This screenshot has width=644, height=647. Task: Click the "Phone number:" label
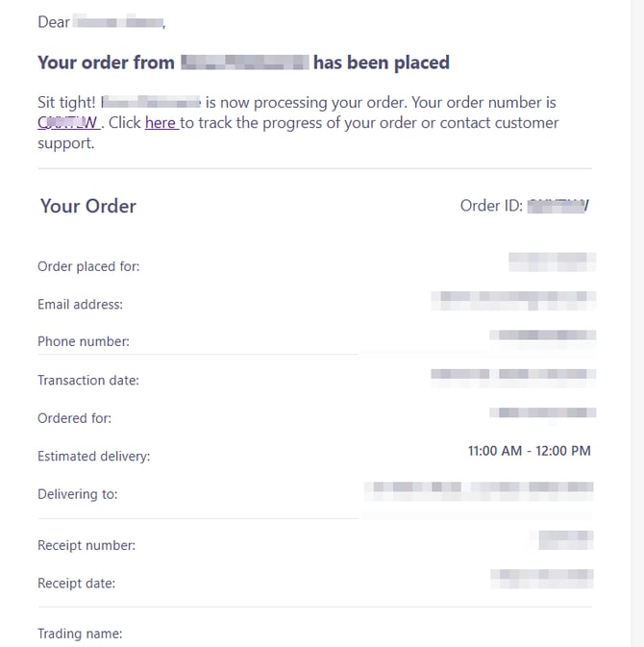(x=84, y=341)
